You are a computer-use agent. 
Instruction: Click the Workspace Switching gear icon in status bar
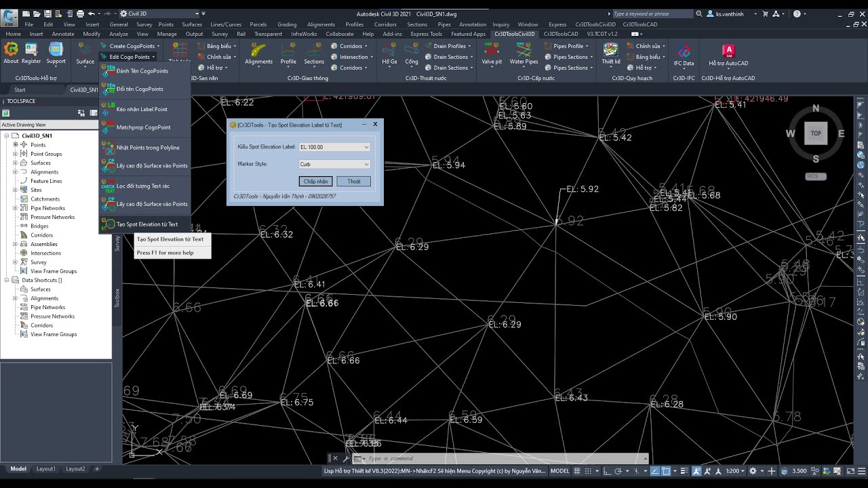coord(753,470)
